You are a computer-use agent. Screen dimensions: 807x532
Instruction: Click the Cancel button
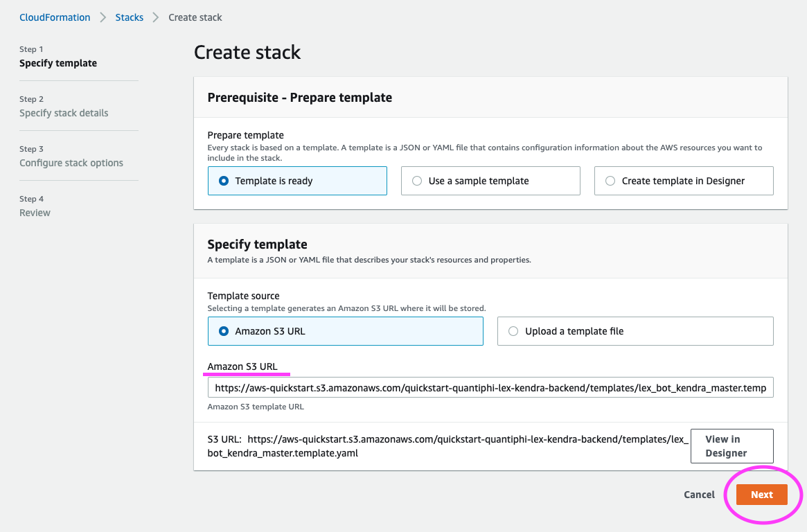[x=699, y=495]
